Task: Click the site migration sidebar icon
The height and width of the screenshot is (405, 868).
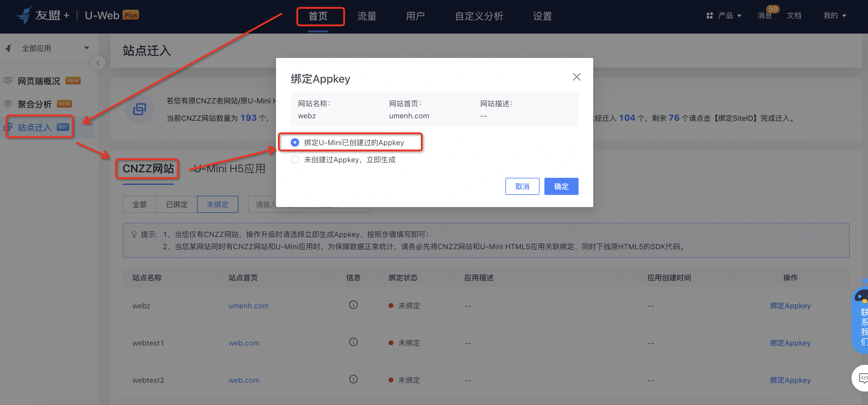Action: pyautogui.click(x=8, y=127)
